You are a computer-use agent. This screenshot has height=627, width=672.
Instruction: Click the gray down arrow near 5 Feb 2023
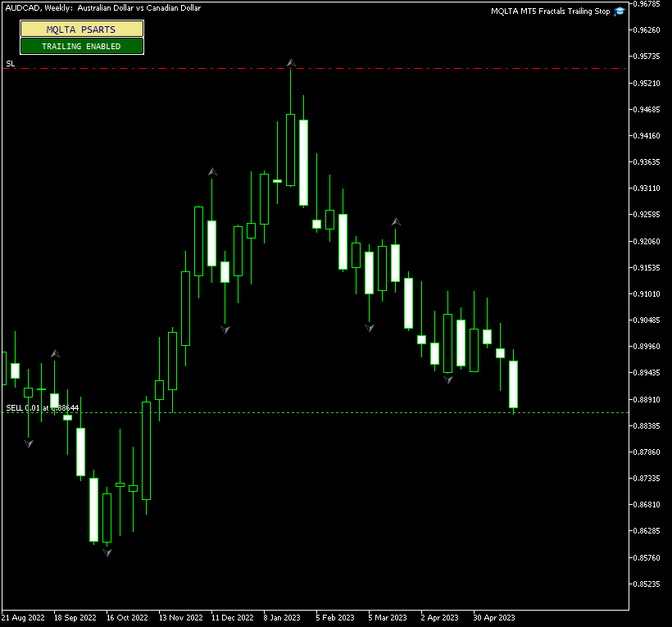point(369,327)
